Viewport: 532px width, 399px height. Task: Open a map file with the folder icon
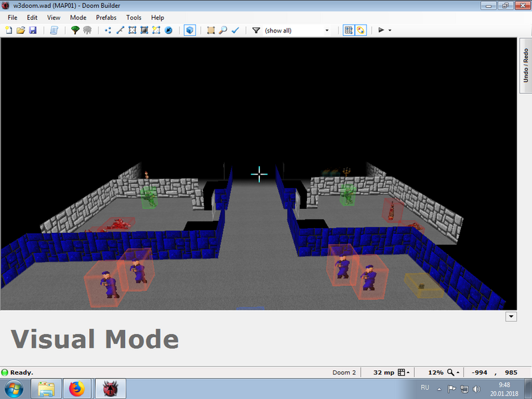[21, 30]
